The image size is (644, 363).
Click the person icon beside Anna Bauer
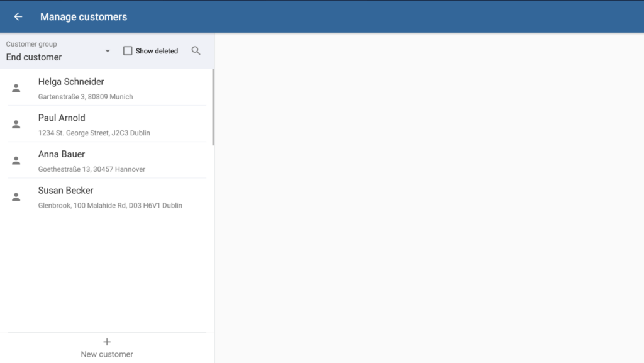click(16, 160)
